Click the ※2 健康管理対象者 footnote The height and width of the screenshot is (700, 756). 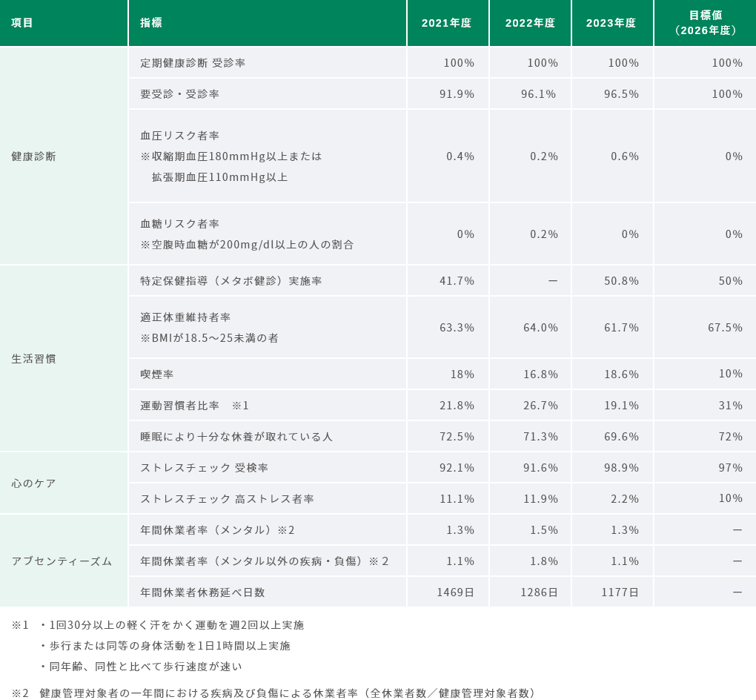[273, 693]
